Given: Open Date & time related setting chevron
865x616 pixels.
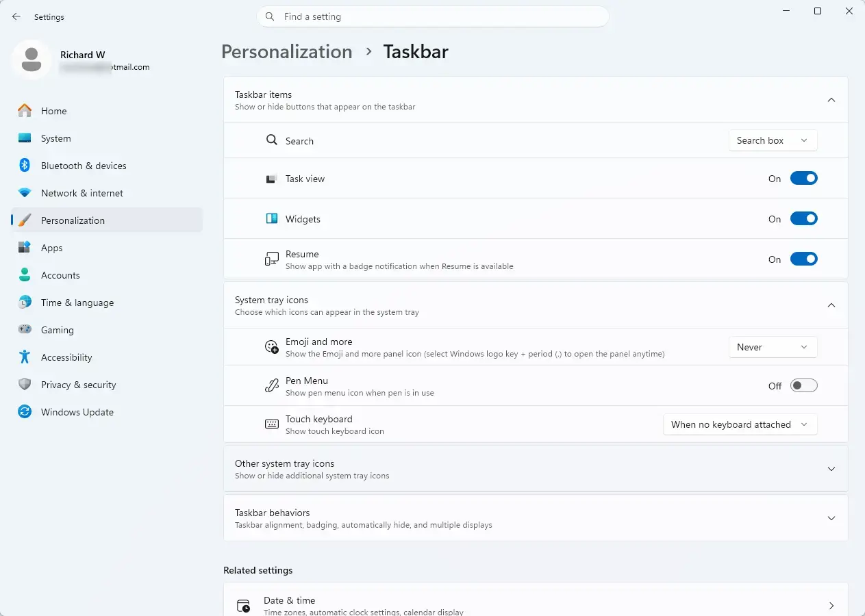Looking at the screenshot, I should click(831, 606).
